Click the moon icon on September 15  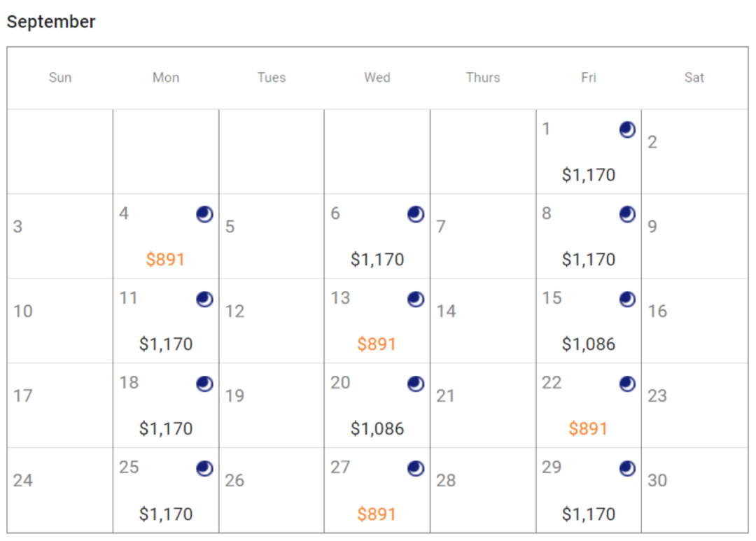tap(627, 299)
